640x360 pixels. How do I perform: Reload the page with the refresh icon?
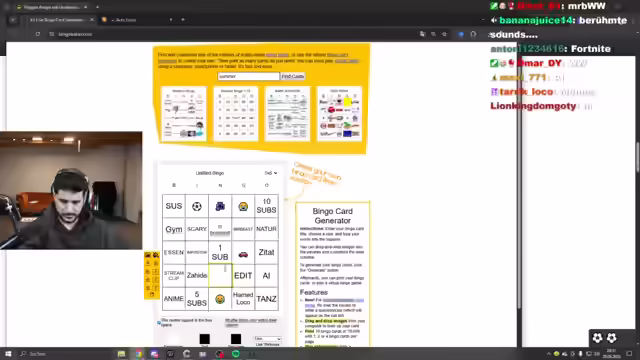[38, 34]
